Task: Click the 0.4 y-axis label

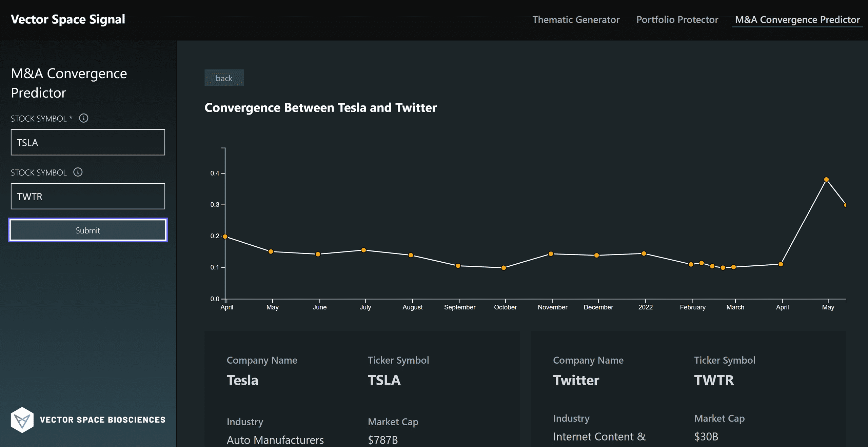Action: [x=215, y=173]
